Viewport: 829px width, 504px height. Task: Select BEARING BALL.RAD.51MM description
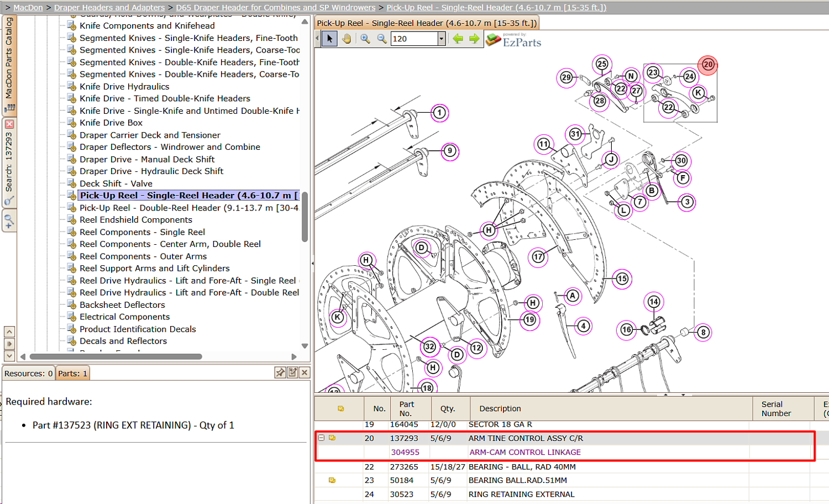pyautogui.click(x=518, y=480)
